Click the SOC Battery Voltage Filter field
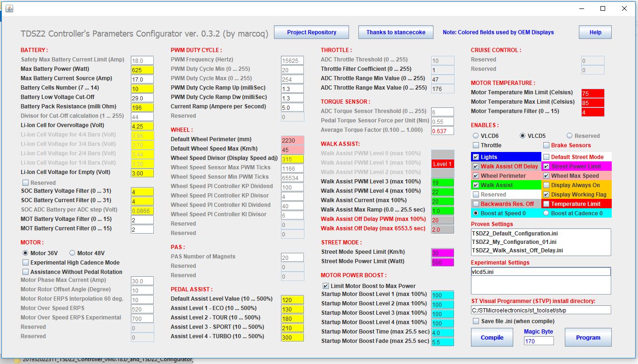638x364 pixels. coord(143,192)
